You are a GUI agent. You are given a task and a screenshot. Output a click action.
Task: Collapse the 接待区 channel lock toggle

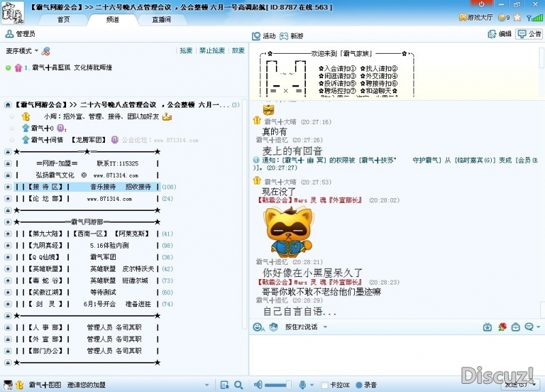tap(7, 186)
